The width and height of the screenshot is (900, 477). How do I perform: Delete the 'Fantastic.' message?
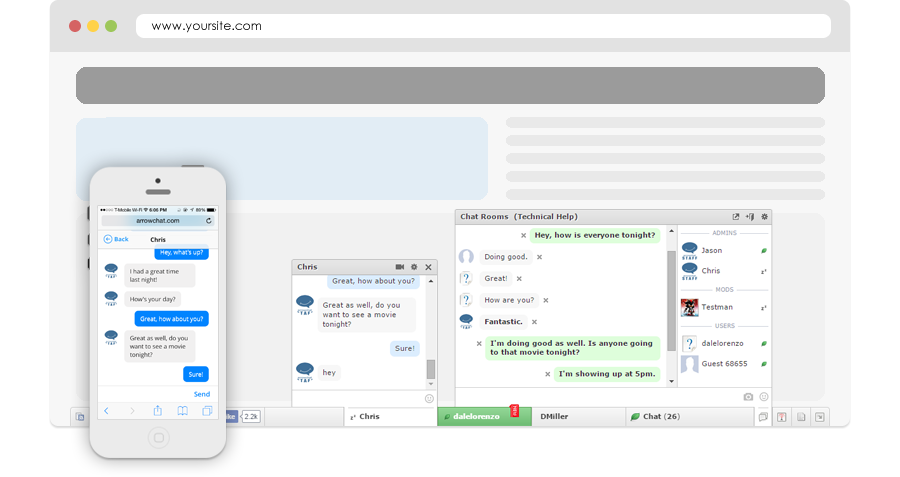click(x=534, y=322)
